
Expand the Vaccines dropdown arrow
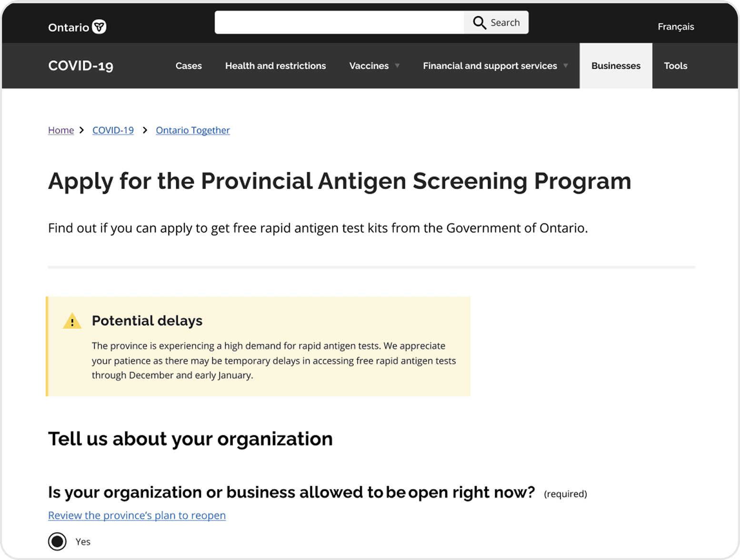click(397, 66)
